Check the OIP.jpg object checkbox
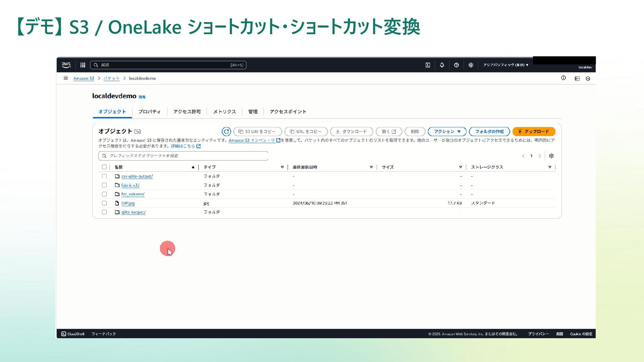 [x=104, y=203]
